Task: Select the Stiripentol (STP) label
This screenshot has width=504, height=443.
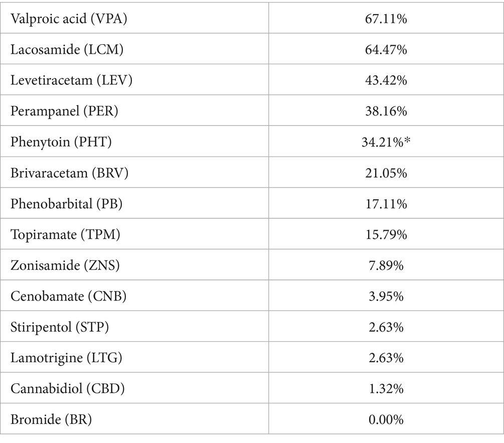Action: (60, 327)
